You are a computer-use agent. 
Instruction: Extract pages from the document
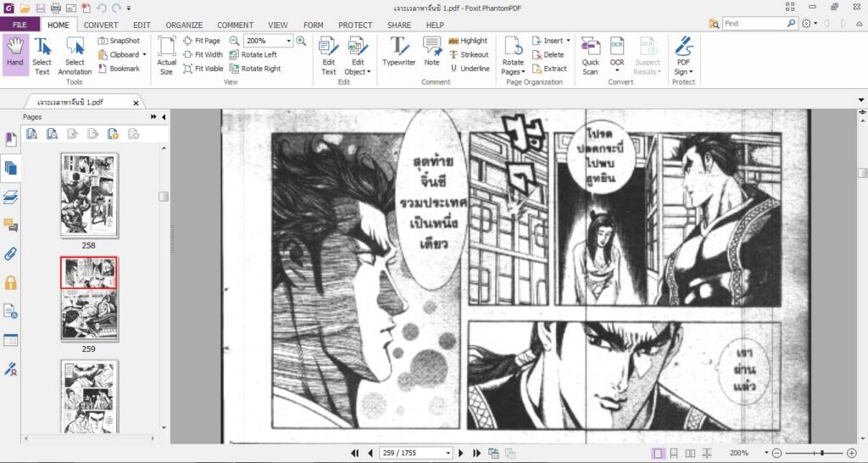click(x=549, y=69)
